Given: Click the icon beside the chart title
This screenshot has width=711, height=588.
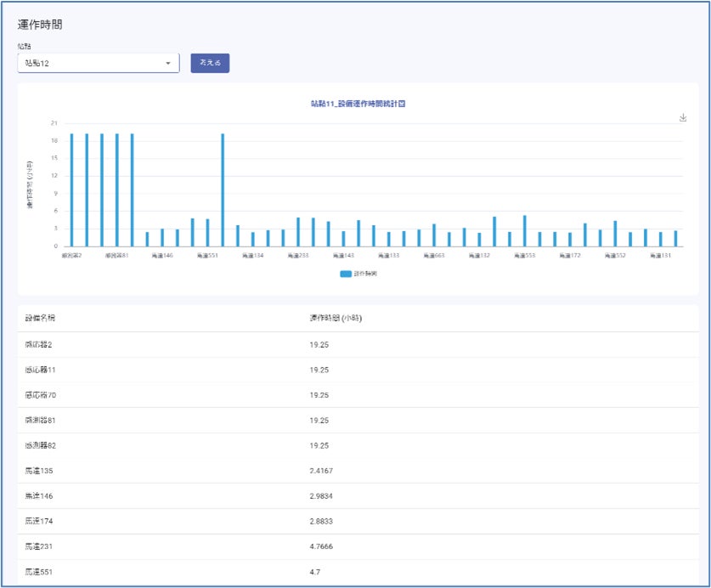Looking at the screenshot, I should [402, 104].
